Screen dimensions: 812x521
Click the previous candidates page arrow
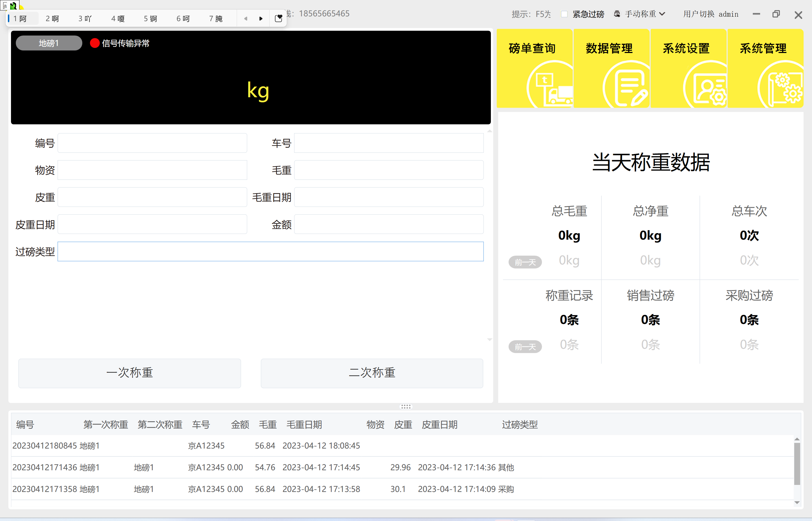pyautogui.click(x=246, y=19)
